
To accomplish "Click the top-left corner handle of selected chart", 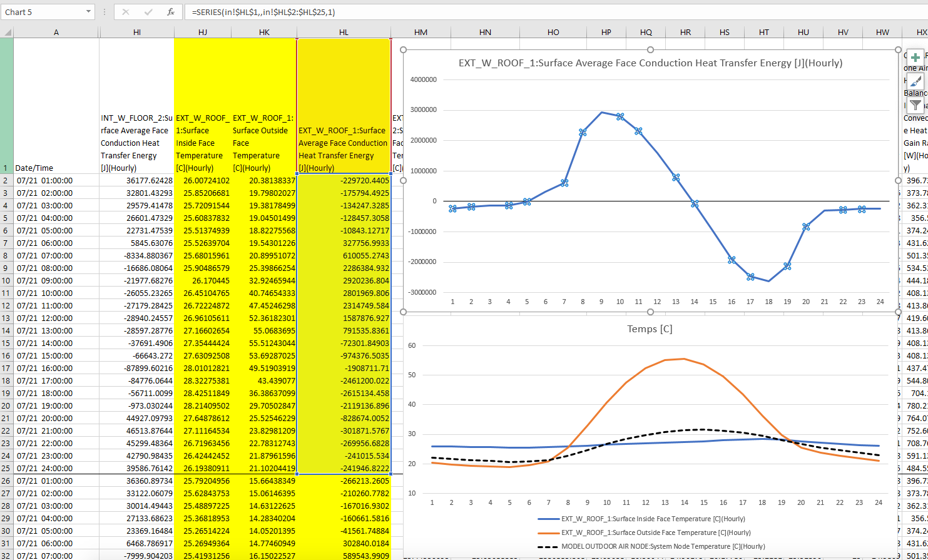I will [403, 49].
